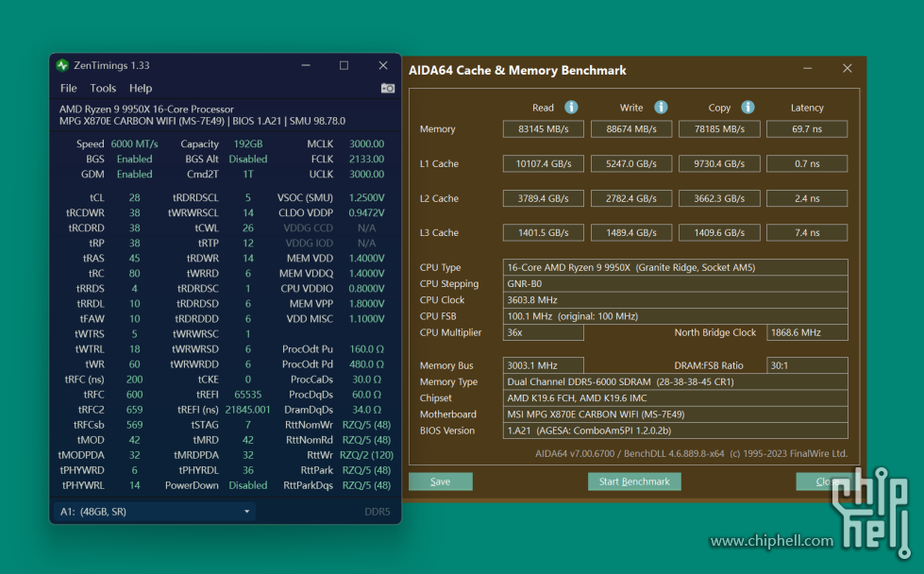Click the ZenTimings app logo icon
Screen dimensions: 924x574
click(x=62, y=65)
